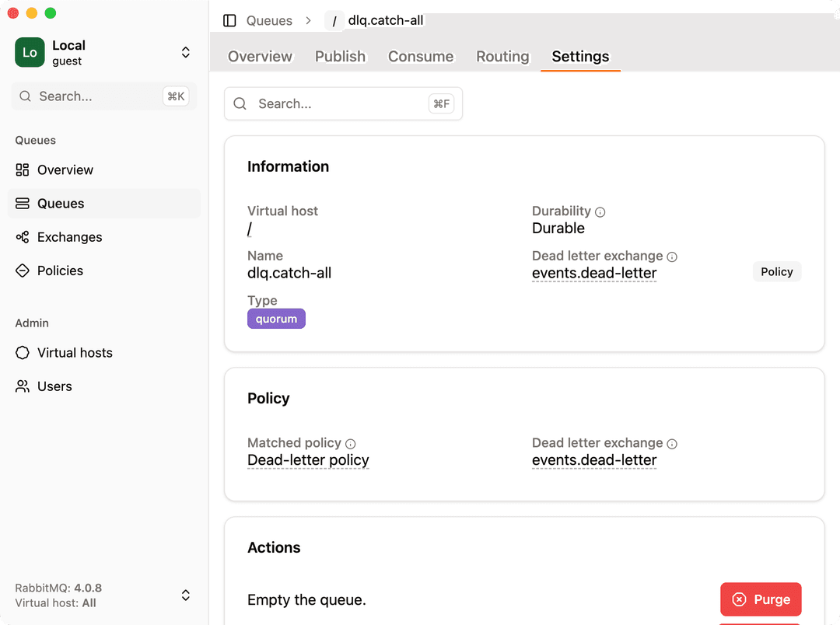The width and height of the screenshot is (840, 625).
Task: Click the magnifier icon in the sidebar search
Action: pos(25,96)
